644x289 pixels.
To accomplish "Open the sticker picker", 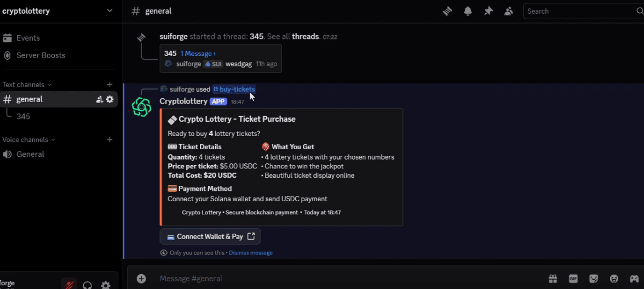I will pos(594,279).
